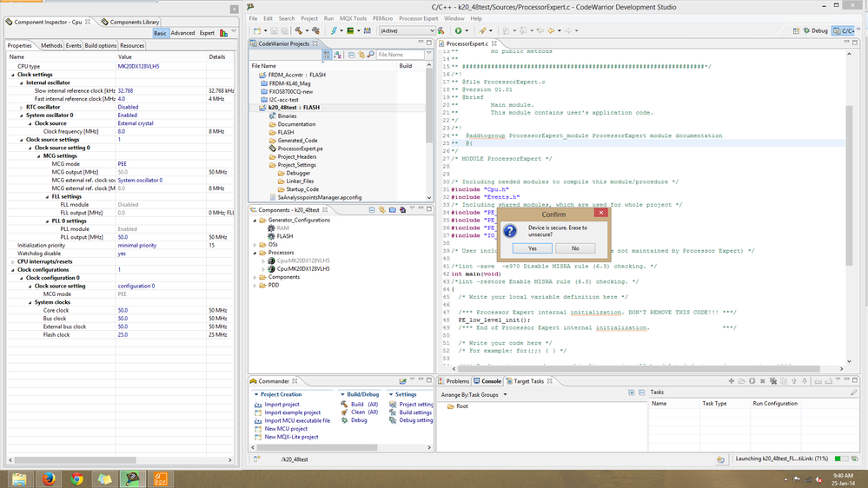Switch to the Build options tab
Screen dimensions: 868x488
pos(100,45)
